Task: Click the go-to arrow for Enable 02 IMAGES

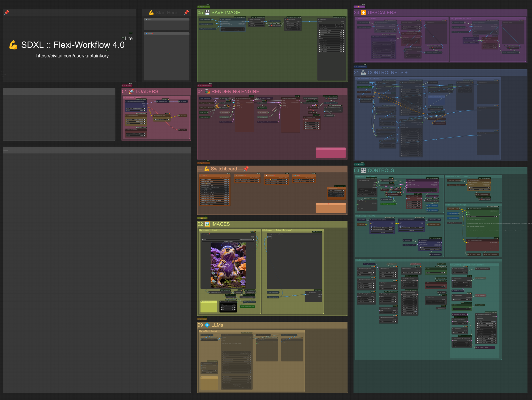Action: 228,183
